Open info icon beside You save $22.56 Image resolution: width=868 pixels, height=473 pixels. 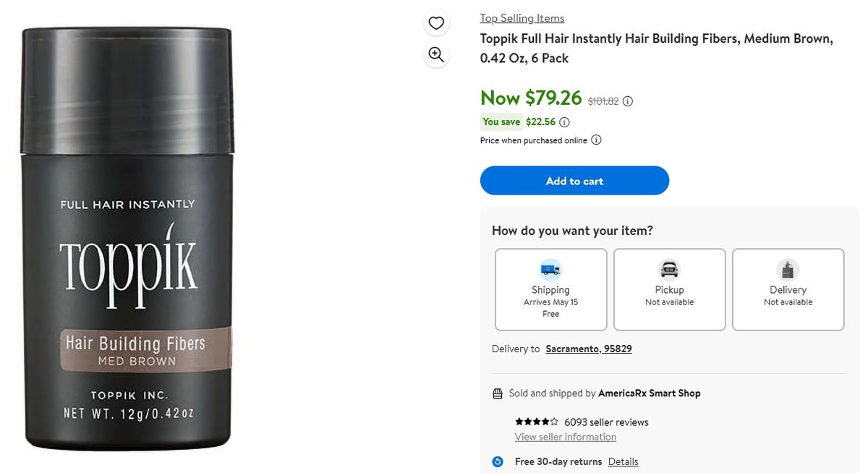[x=563, y=122]
